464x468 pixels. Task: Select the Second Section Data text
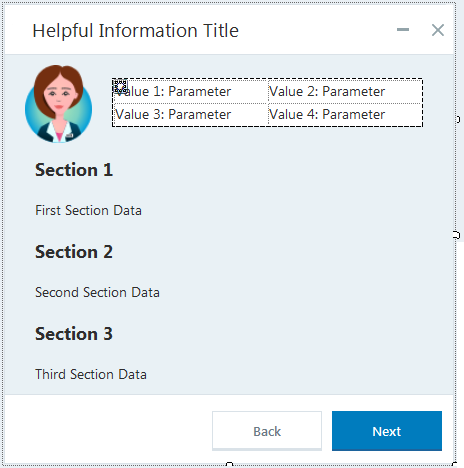97,292
